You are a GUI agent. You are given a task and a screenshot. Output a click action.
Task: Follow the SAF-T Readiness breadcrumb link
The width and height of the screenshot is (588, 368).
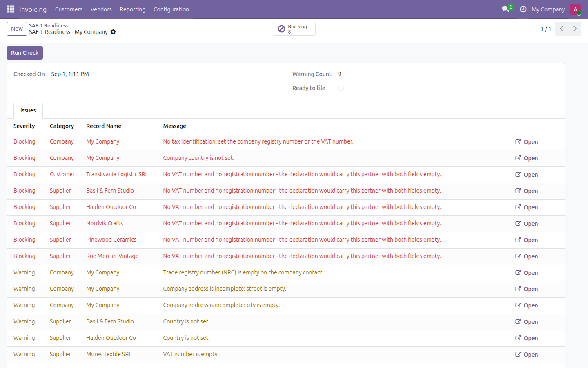[x=49, y=25]
